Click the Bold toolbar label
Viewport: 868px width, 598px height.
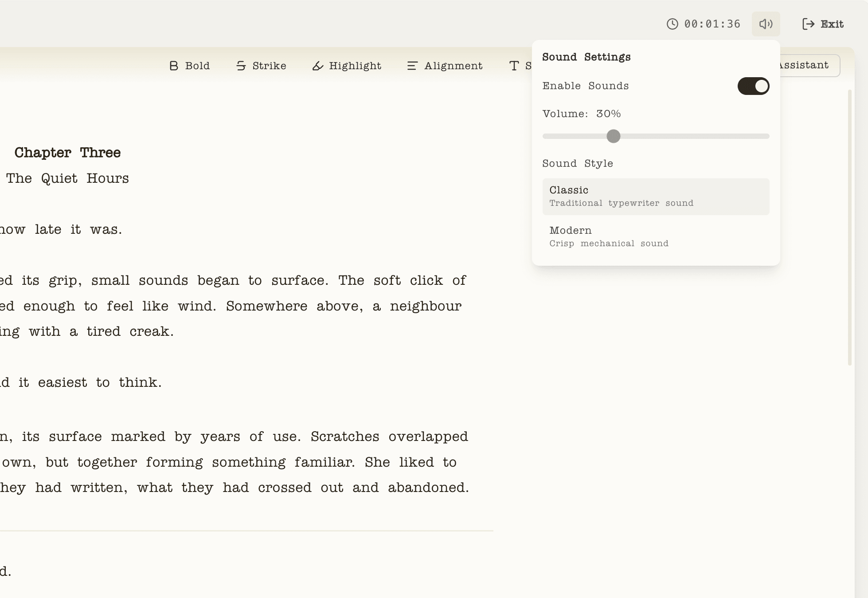pos(197,66)
